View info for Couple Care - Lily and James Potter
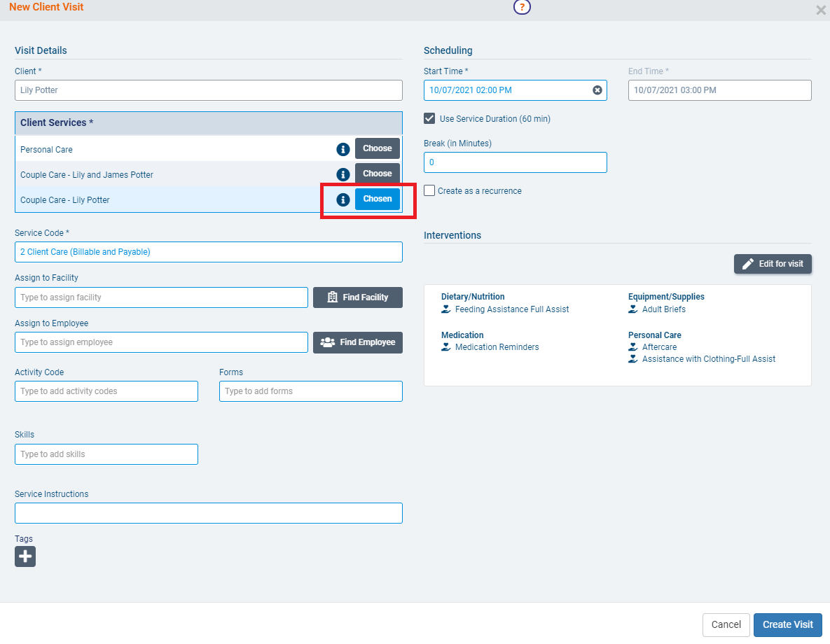 click(343, 174)
